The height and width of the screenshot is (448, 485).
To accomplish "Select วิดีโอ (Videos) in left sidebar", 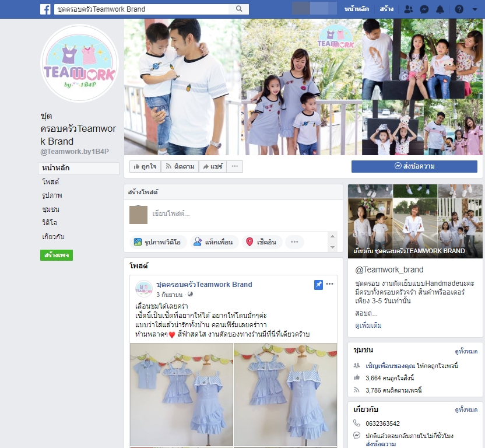I will click(x=50, y=223).
